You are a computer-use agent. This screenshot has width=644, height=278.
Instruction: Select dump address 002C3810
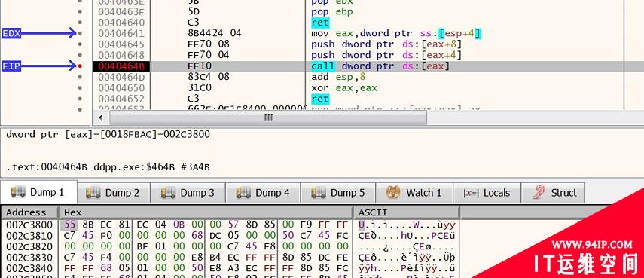[x=29, y=236]
